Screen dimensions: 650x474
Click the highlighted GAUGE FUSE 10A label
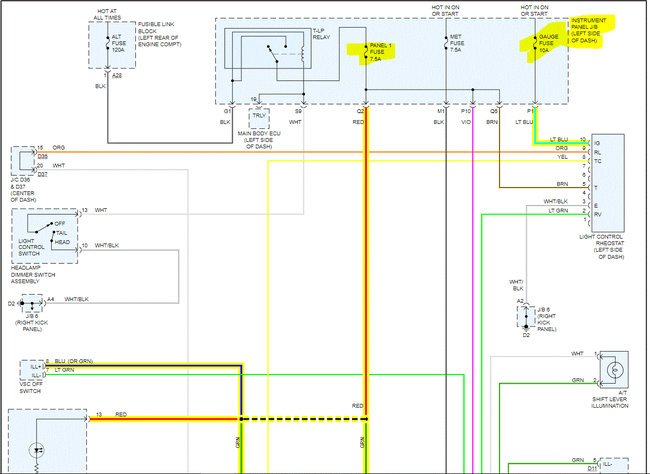coord(548,43)
